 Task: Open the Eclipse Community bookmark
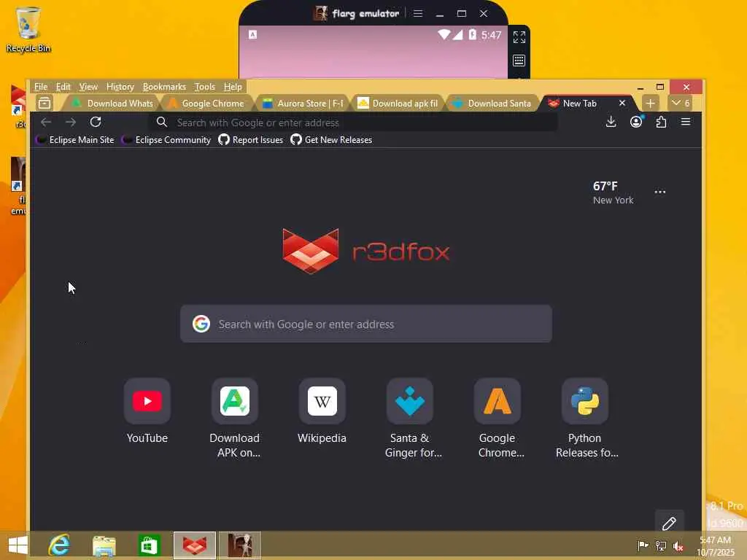tap(166, 140)
